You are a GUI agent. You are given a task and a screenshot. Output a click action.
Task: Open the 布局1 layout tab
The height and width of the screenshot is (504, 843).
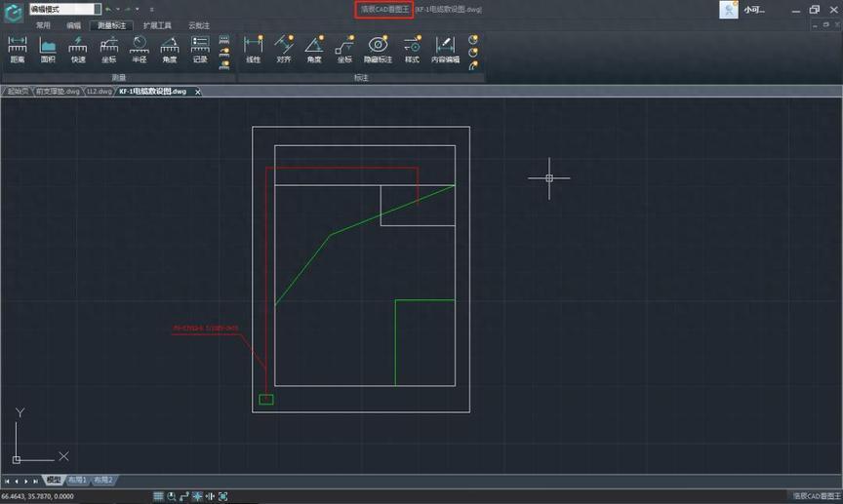point(77,480)
